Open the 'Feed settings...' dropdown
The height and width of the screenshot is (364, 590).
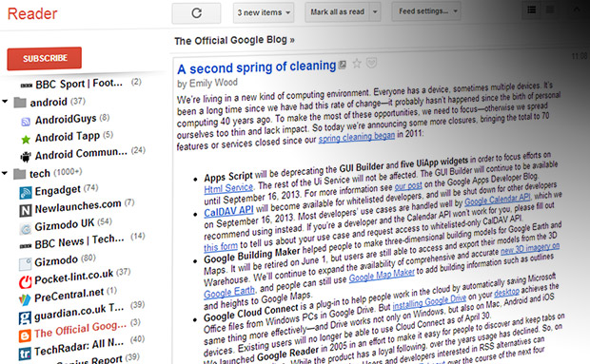click(426, 11)
